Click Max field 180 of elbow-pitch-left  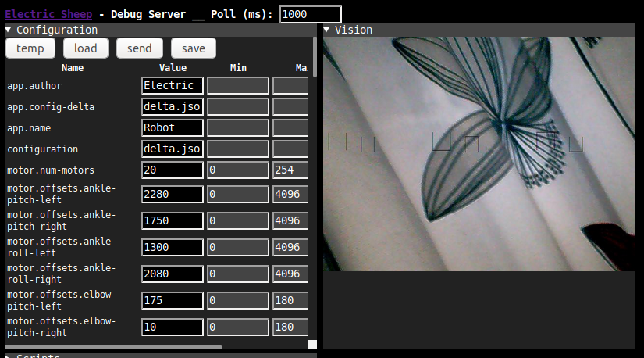290,300
